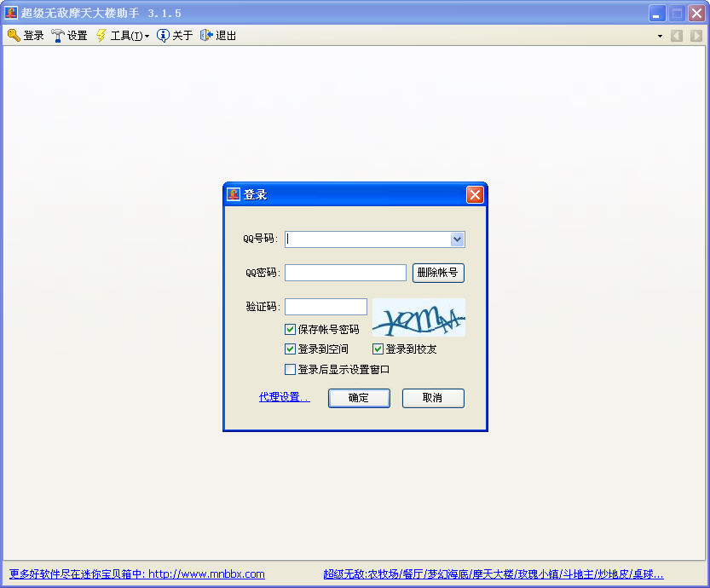Click the forward navigation arrow icon

696,36
